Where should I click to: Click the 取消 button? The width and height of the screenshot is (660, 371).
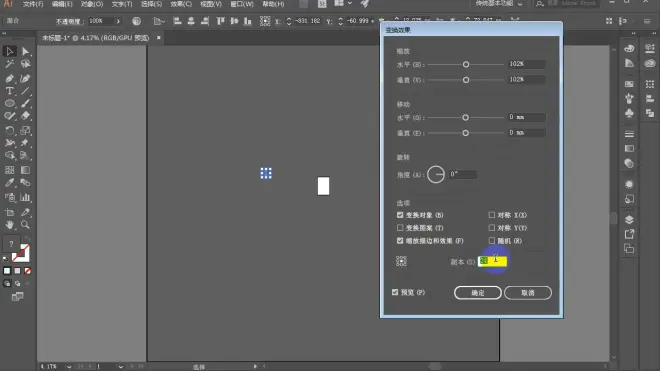tap(528, 293)
